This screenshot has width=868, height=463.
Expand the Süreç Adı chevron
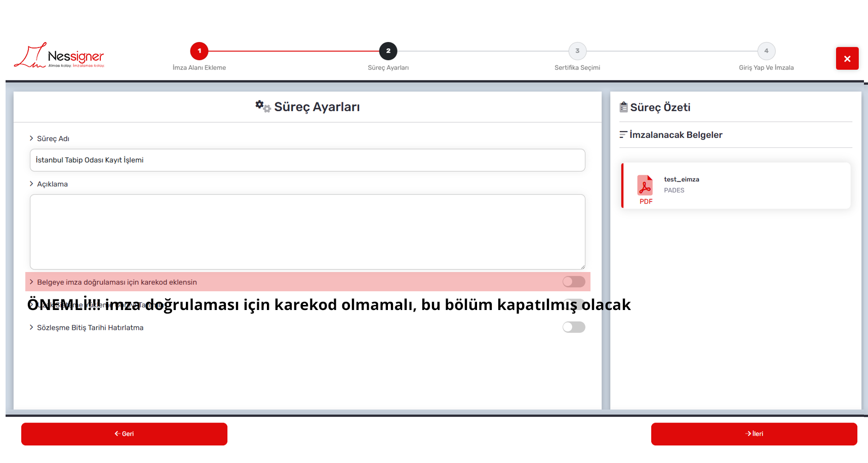tap(31, 138)
